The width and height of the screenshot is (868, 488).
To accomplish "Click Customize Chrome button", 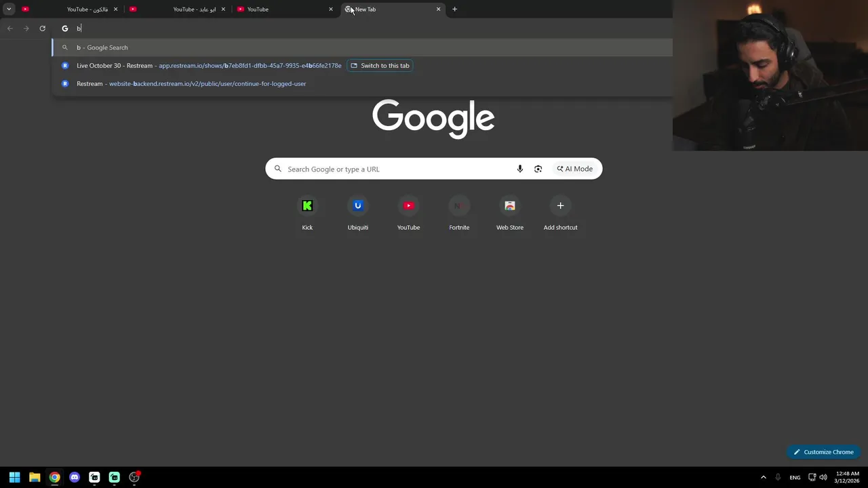I will (x=824, y=452).
